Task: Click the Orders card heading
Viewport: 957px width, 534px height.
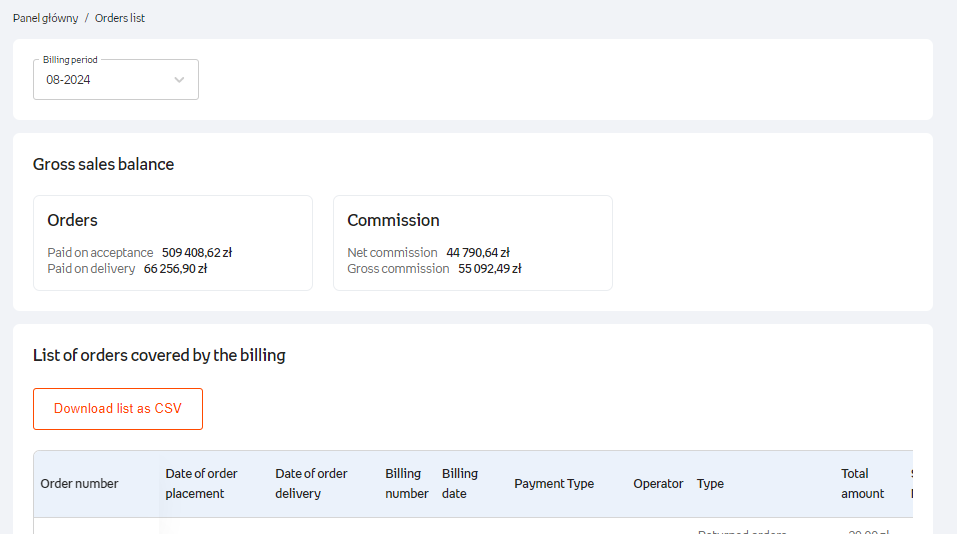Action: pyautogui.click(x=72, y=220)
